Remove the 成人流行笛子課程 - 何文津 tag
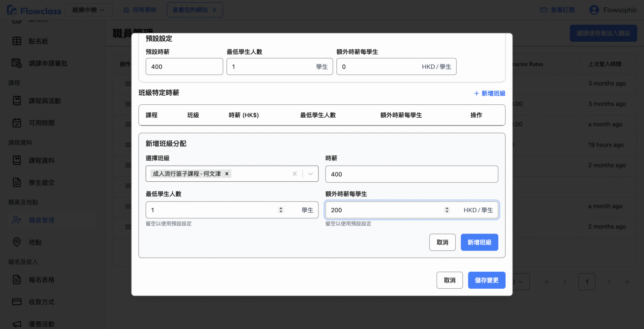This screenshot has width=644, height=329. coord(227,174)
